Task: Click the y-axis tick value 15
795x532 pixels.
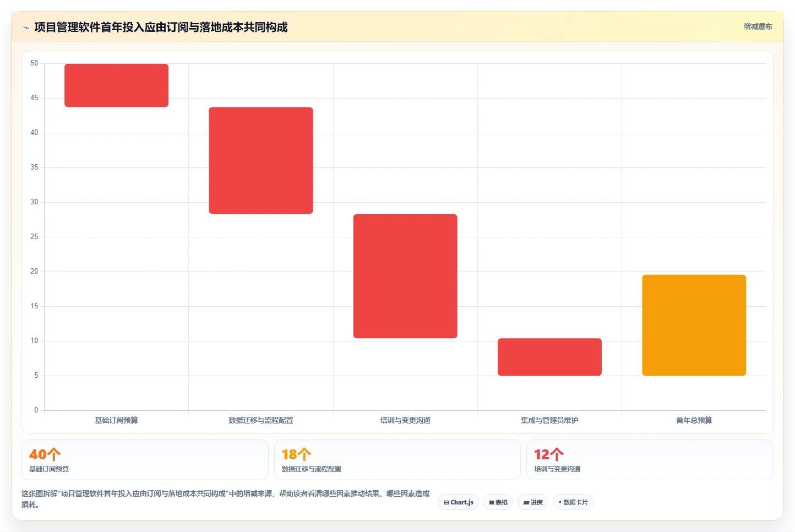Action: coord(34,306)
